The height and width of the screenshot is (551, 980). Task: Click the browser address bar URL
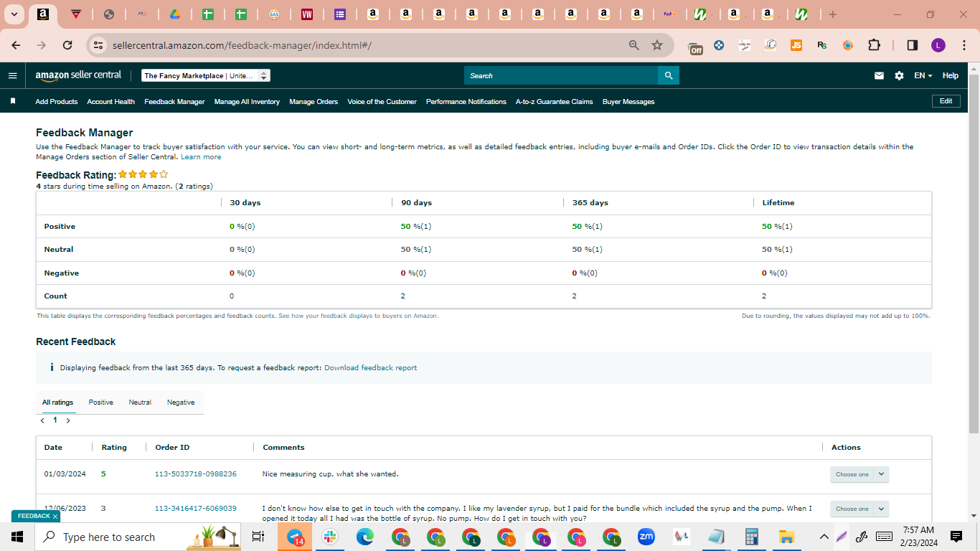pos(242,45)
